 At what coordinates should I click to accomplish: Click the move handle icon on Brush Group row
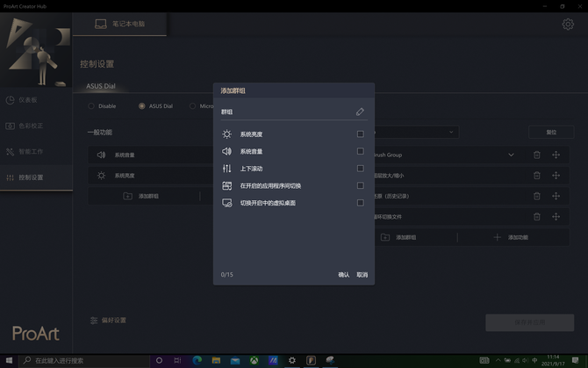point(556,155)
